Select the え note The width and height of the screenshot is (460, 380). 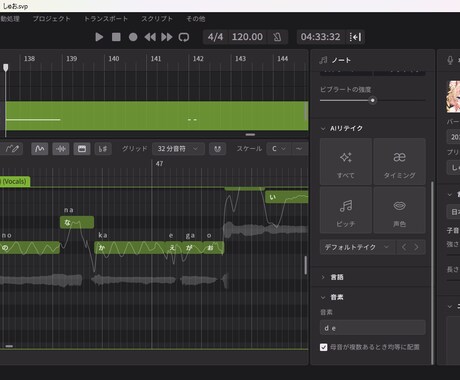pos(174,248)
